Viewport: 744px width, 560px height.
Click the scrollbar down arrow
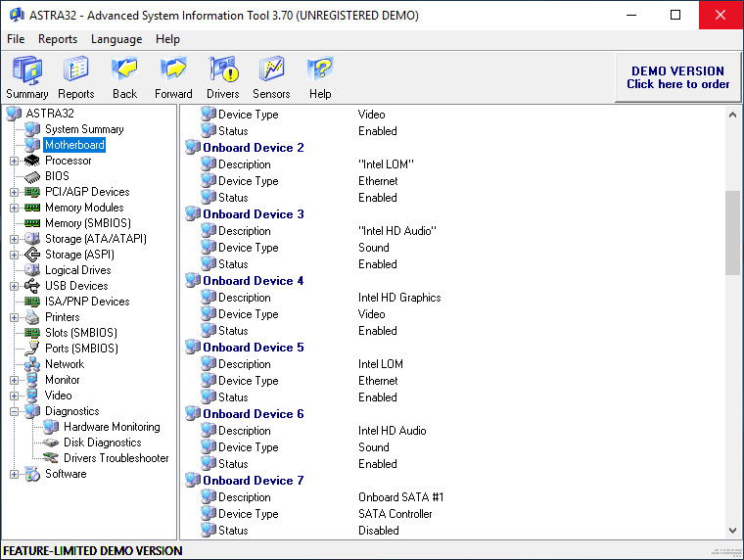pos(732,530)
